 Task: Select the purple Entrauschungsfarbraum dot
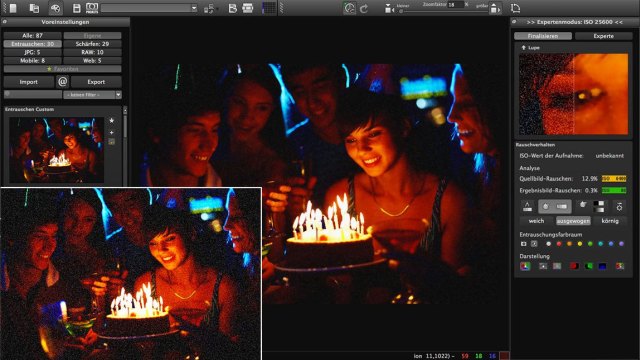(x=621, y=244)
